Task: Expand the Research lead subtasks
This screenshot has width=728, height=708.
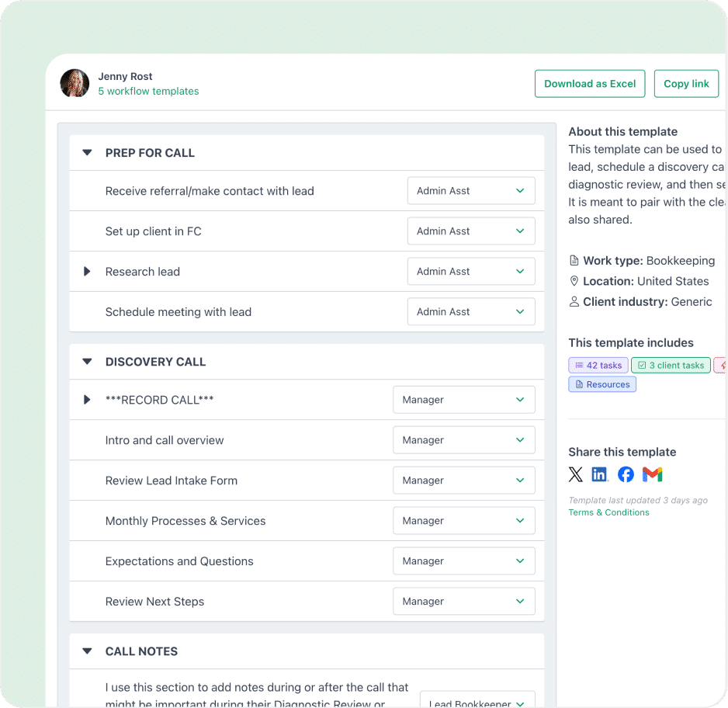Action: [x=87, y=271]
